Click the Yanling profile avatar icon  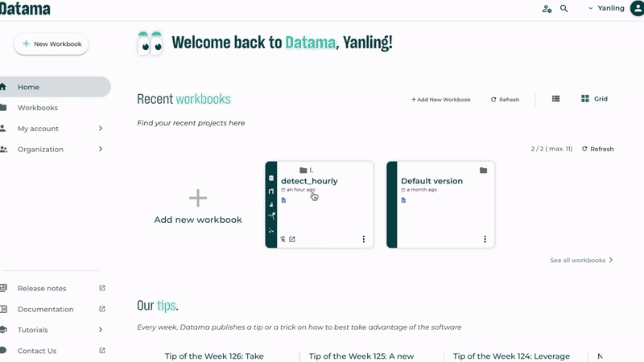pos(637,8)
